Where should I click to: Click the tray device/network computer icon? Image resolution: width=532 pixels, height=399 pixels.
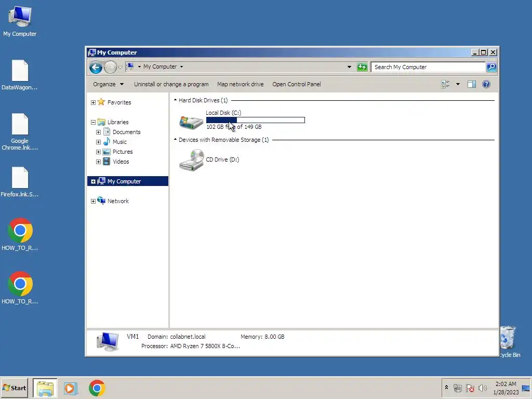pyautogui.click(x=458, y=388)
